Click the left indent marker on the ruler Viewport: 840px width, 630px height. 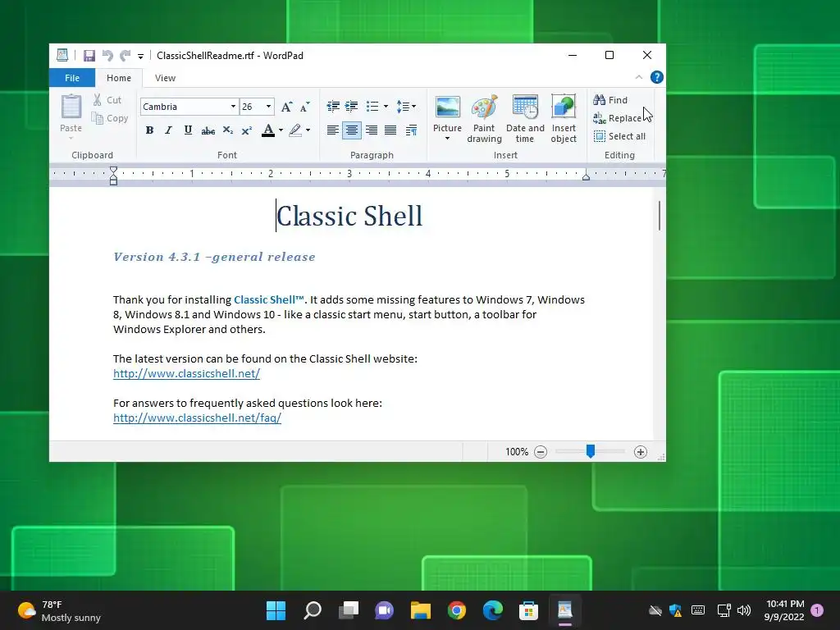[x=113, y=176]
